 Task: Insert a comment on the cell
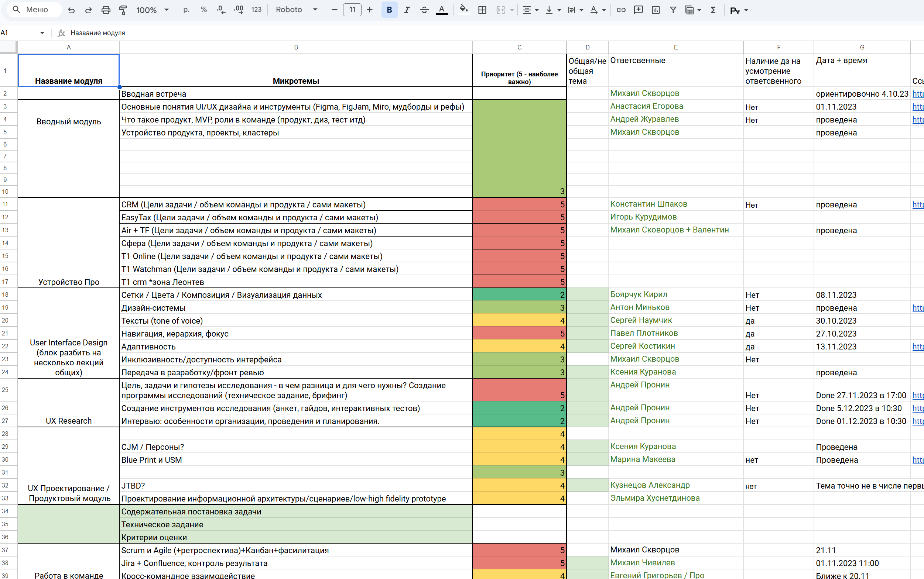639,10
